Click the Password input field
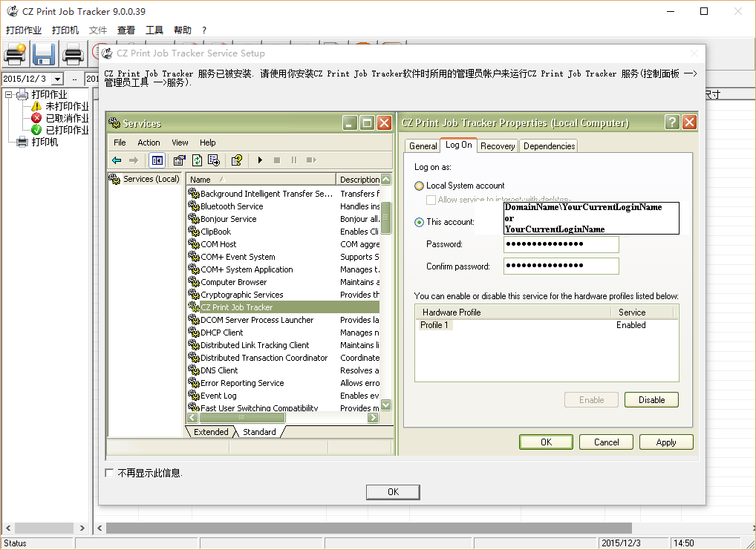This screenshot has height=550, width=756. click(561, 245)
